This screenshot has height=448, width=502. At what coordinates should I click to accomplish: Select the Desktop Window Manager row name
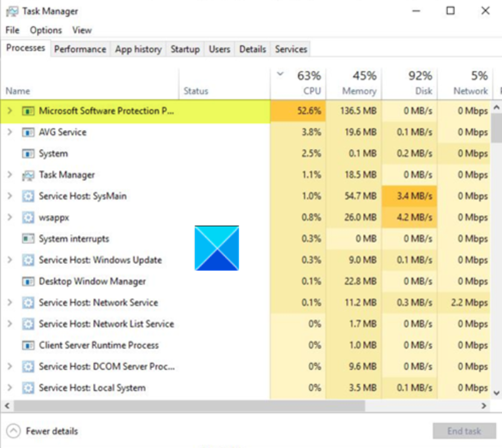pyautogui.click(x=92, y=281)
